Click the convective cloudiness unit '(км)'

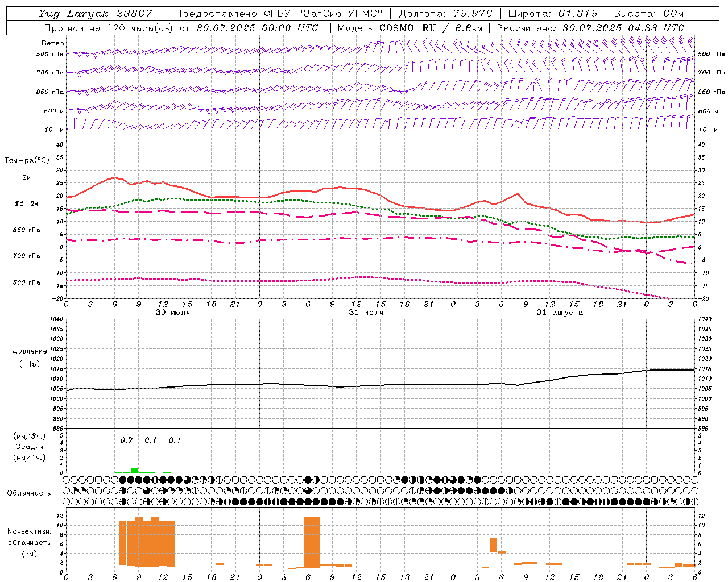(30, 554)
